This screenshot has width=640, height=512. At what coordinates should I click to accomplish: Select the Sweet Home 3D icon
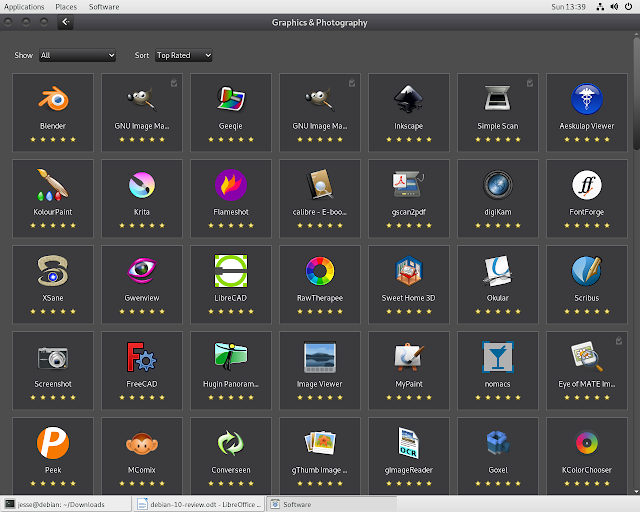tap(408, 271)
